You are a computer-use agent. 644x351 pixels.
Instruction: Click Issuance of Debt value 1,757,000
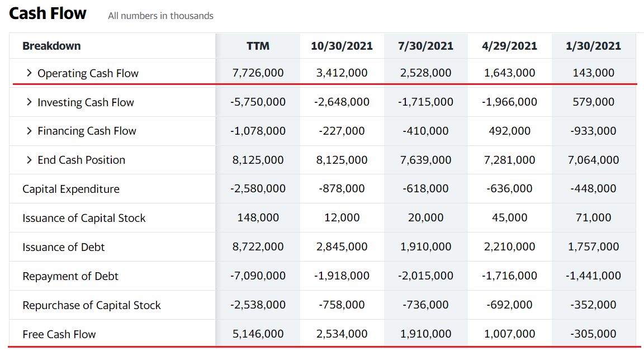[593, 246]
